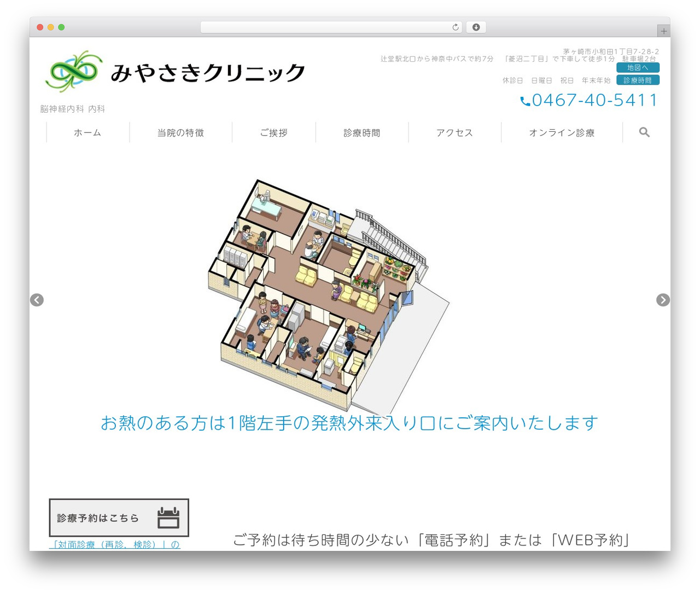Click the blue 診療時間 button in header
This screenshot has height=593, width=700.
click(638, 80)
